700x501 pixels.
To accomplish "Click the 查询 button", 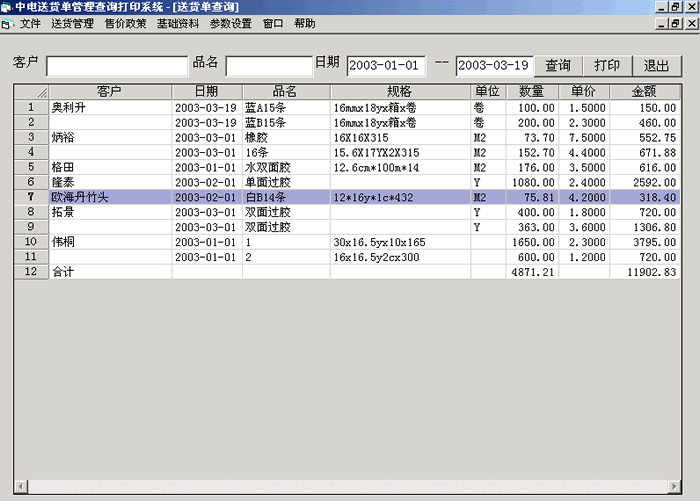I will 558,66.
